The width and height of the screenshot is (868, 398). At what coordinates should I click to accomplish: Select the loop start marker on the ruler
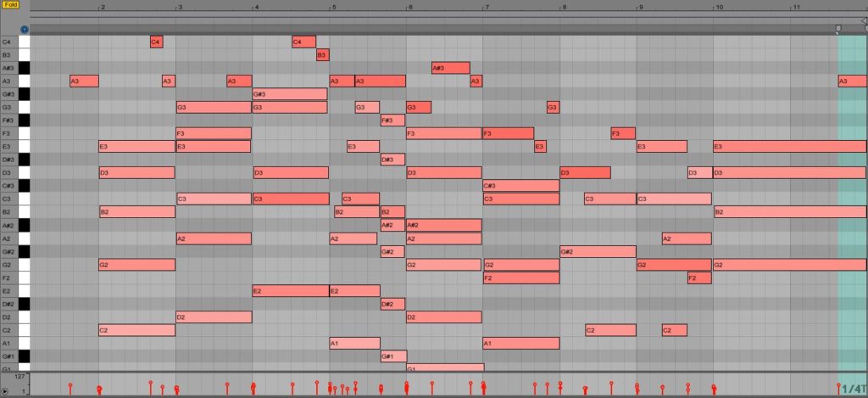tap(837, 29)
